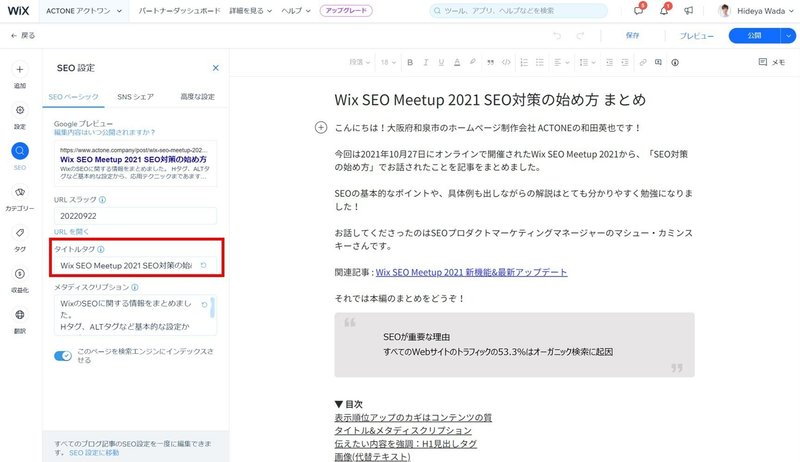Image resolution: width=800 pixels, height=462 pixels.
Task: Reset the title tag value
Action: point(204,265)
